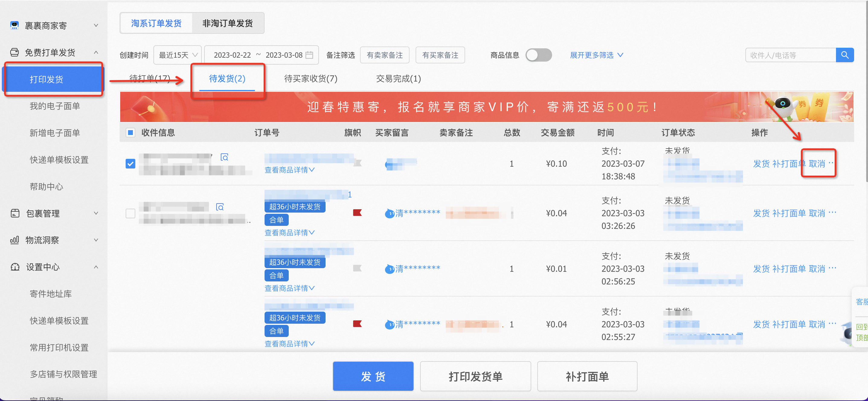
Task: Click the Wangwang chat icon in 03:26:26 row
Action: click(x=390, y=213)
